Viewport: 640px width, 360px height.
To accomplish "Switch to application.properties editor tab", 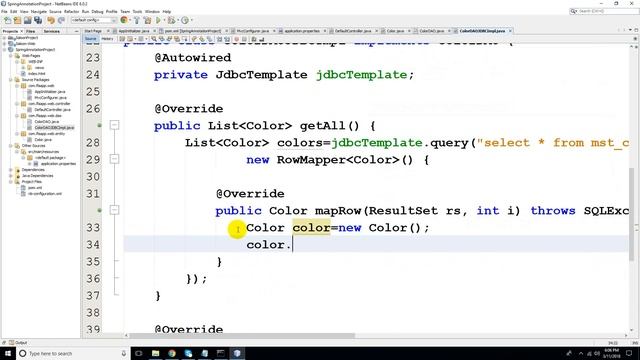I will pyautogui.click(x=302, y=31).
